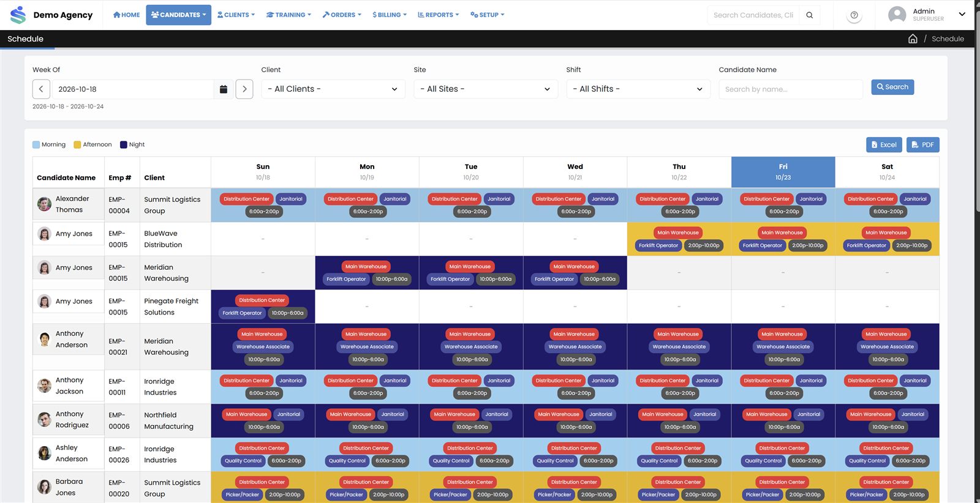Click the magnifier icon in global search
The width and height of the screenshot is (980, 503).
click(x=810, y=15)
